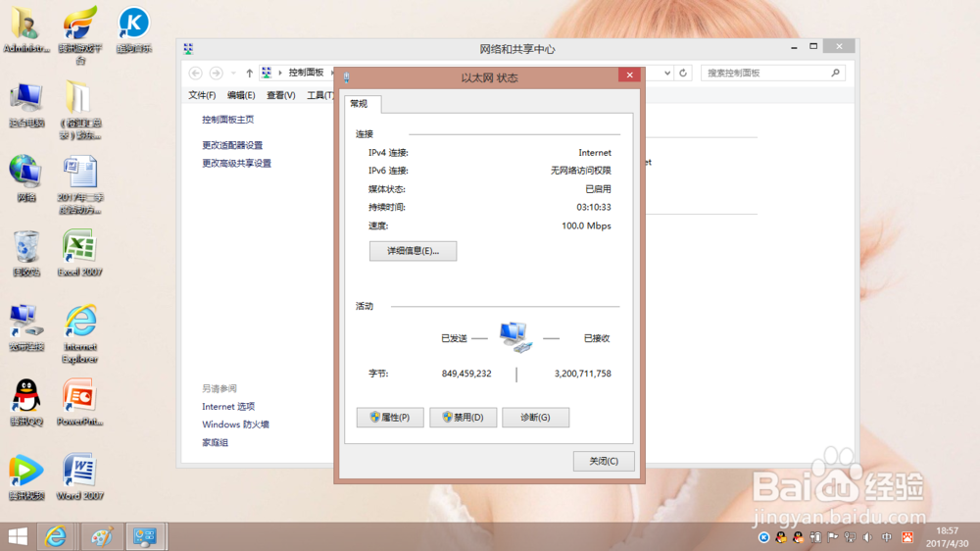This screenshot has width=980, height=551.
Task: Open the Administrator folder desktop icon
Action: pyautogui.click(x=25, y=30)
